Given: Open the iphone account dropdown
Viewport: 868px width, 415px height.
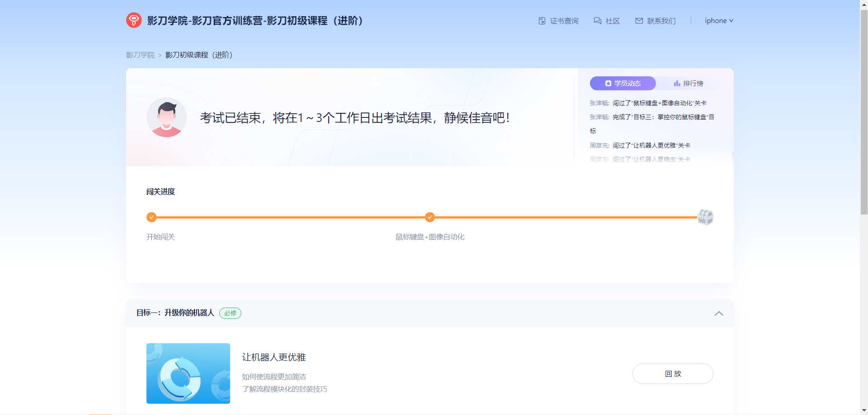Looking at the screenshot, I should click(719, 21).
